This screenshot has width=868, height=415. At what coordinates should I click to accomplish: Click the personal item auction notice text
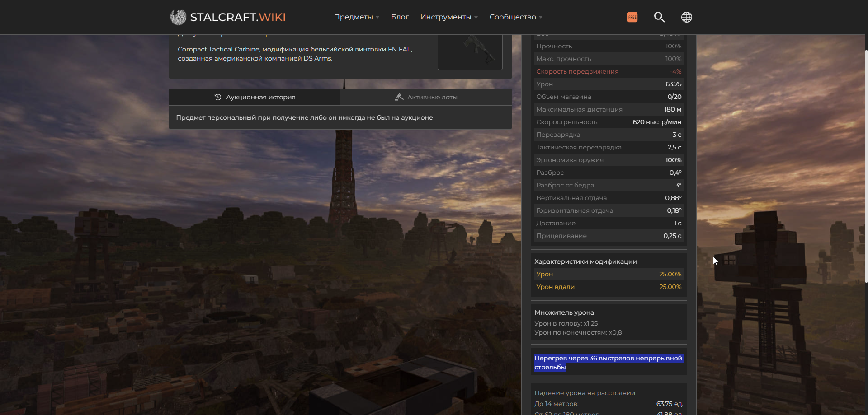[304, 117]
